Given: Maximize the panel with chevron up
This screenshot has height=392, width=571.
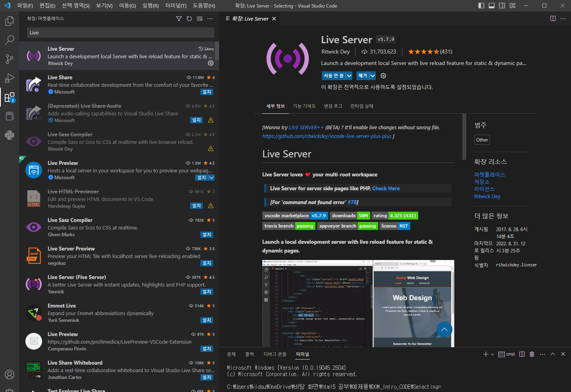Looking at the screenshot, I should [x=553, y=354].
